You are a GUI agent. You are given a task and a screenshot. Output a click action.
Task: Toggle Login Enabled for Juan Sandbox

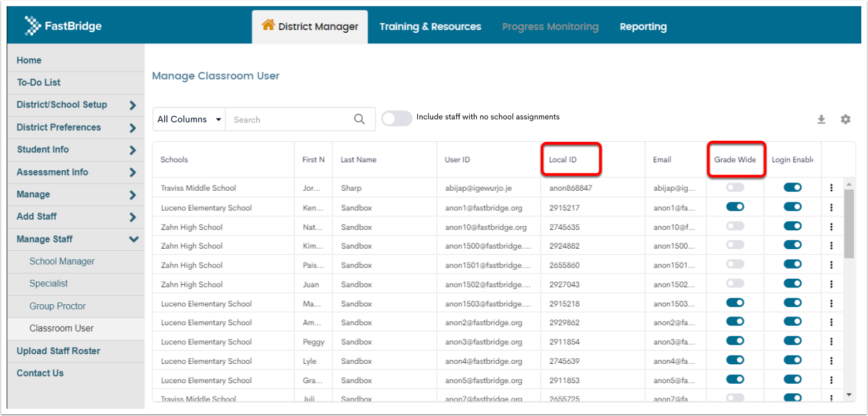tap(793, 284)
